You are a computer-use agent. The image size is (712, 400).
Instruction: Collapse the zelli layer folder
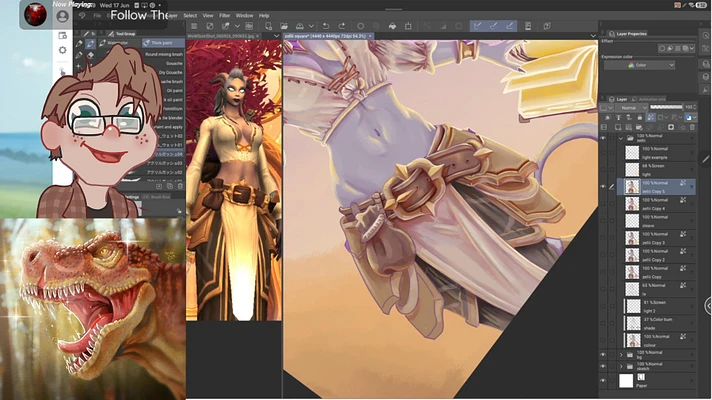pos(621,138)
